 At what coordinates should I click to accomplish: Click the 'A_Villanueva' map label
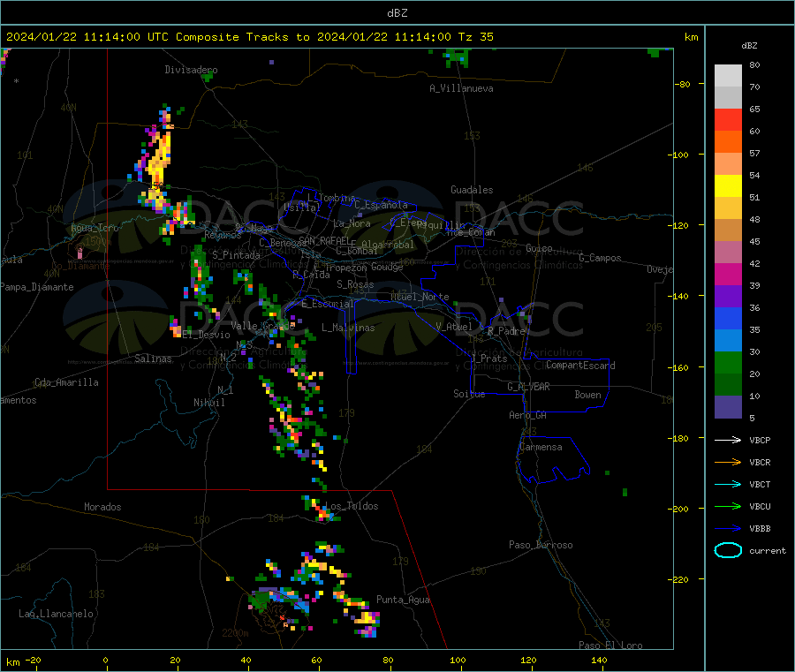[x=461, y=88]
